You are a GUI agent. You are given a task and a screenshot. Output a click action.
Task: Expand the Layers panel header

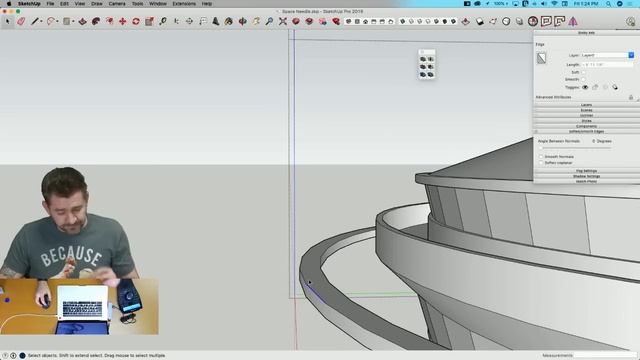pyautogui.click(x=587, y=105)
